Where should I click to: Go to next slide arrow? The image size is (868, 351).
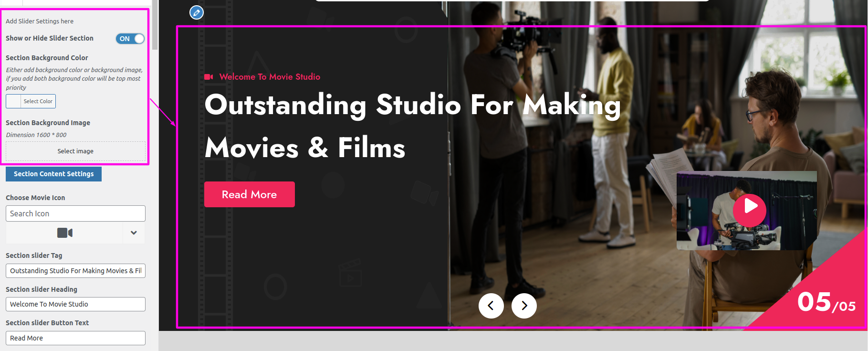pyautogui.click(x=524, y=306)
